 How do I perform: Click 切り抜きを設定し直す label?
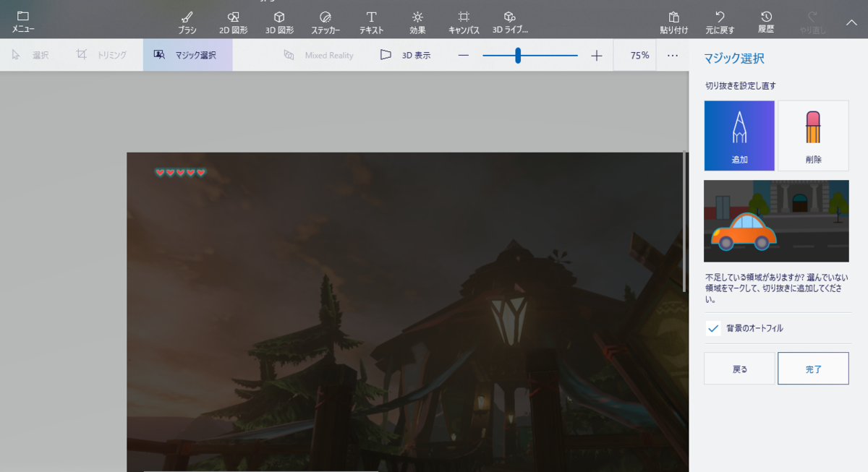pos(741,85)
